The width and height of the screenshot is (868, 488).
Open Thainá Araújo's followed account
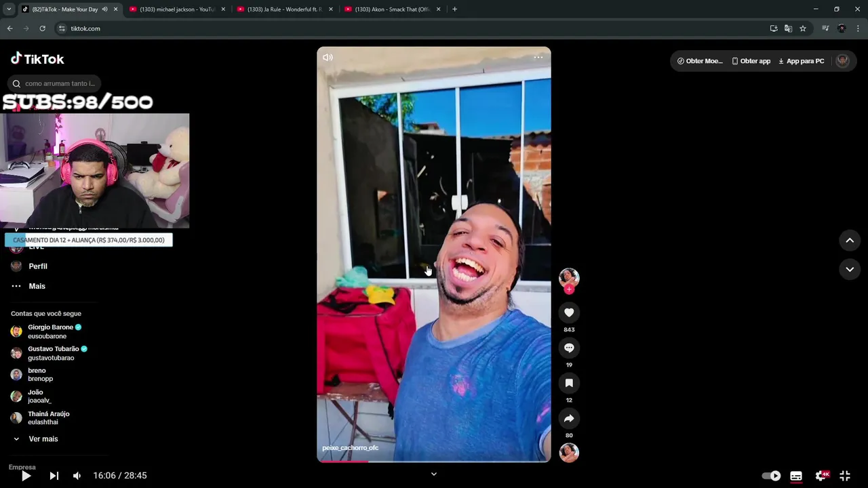pyautogui.click(x=40, y=418)
